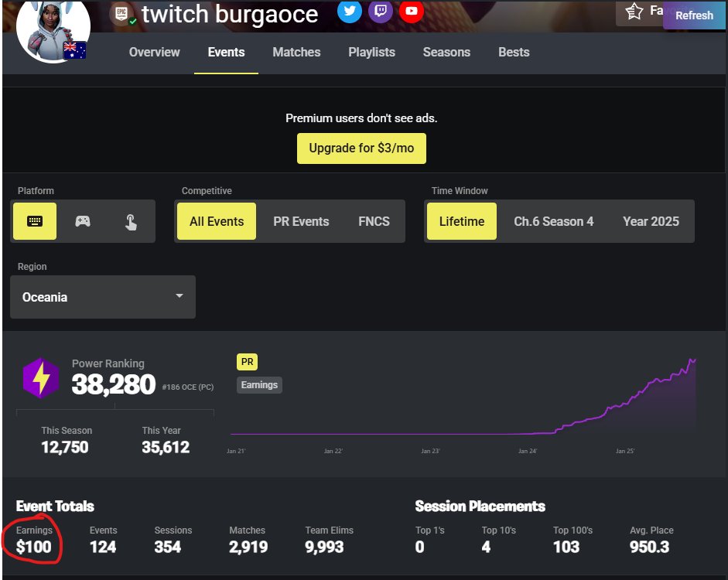Screen dimensions: 728x580
Task: Click the #186 OCE (PC) rank label
Action: [187, 387]
